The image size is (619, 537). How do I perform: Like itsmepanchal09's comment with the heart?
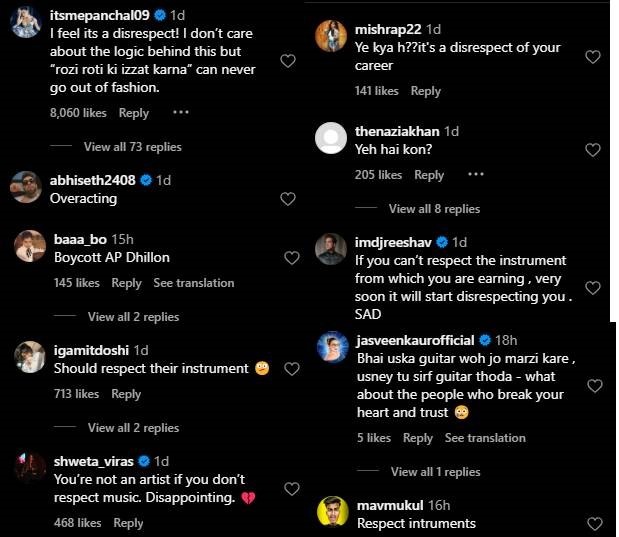tap(288, 61)
